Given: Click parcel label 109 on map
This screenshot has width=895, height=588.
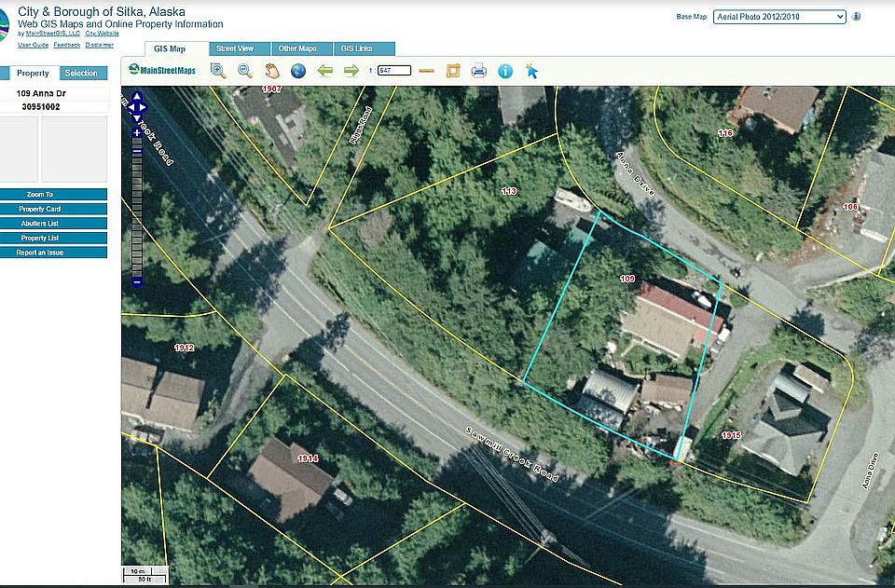Looking at the screenshot, I should coord(626,279).
